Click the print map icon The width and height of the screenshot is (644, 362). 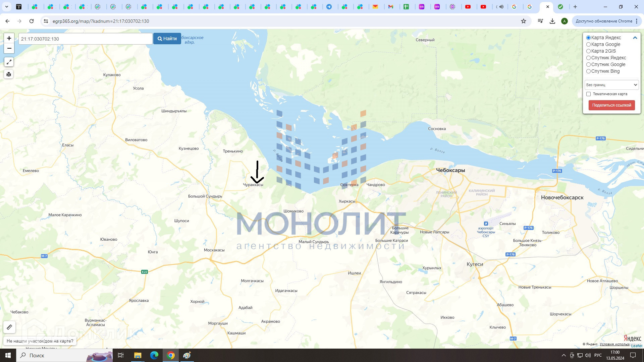coord(9,74)
